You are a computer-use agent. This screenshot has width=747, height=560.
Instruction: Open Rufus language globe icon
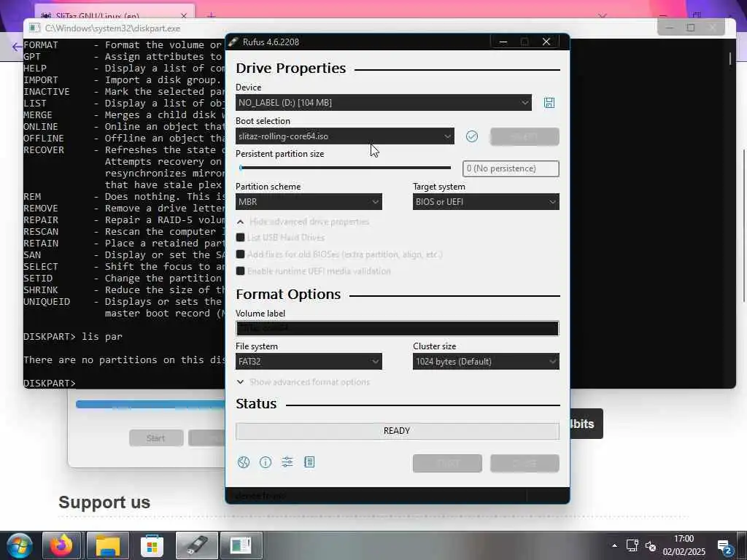point(244,462)
